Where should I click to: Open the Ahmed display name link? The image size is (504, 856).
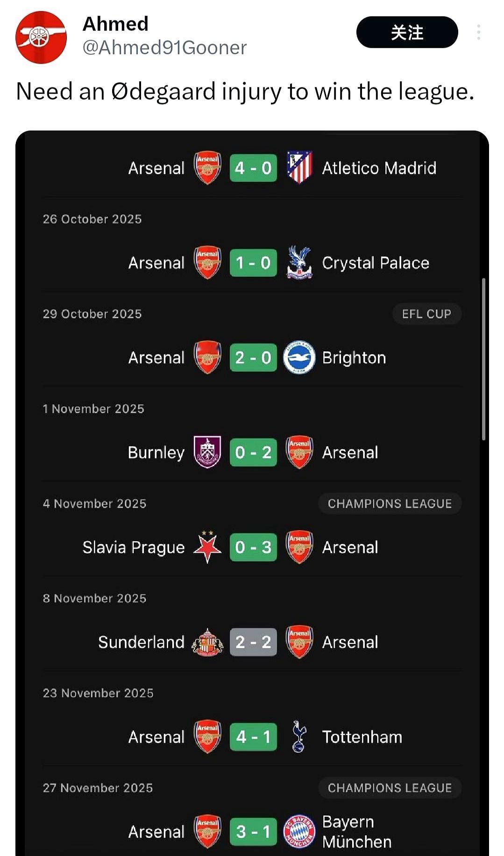click(115, 24)
